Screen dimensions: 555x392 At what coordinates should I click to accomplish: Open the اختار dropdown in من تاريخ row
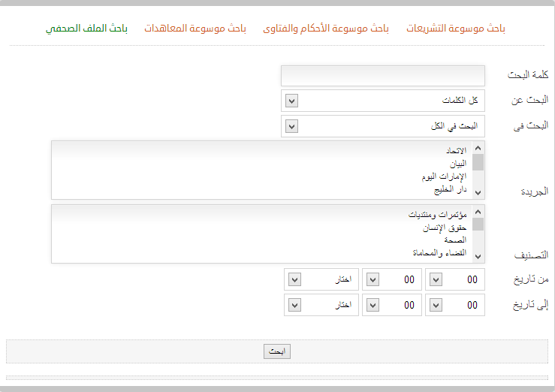[321, 279]
